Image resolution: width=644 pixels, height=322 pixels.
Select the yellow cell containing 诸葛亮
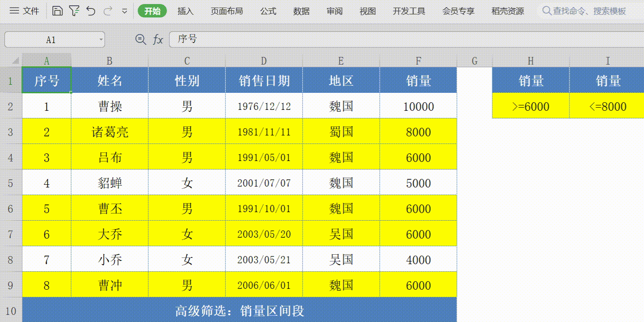(109, 131)
